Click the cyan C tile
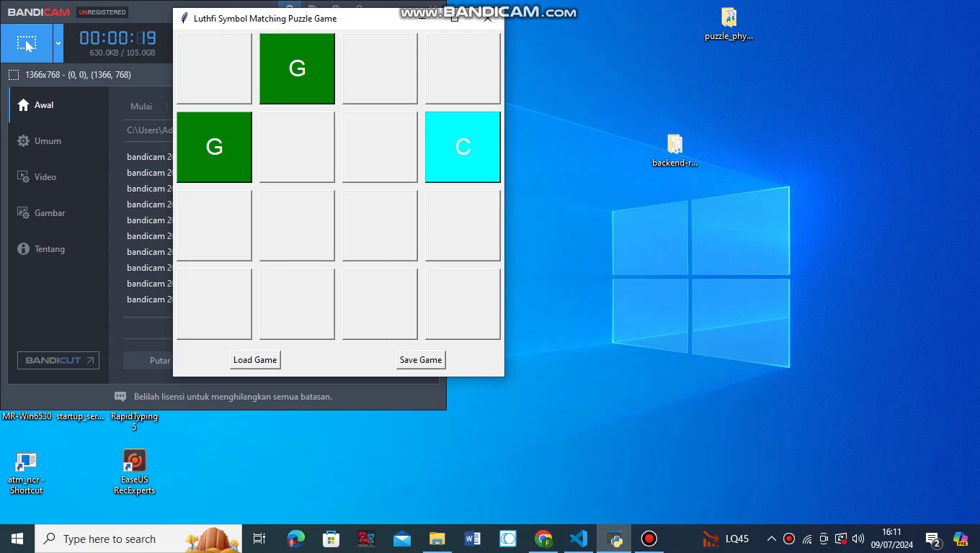Viewport: 980px width, 553px height. pos(463,147)
